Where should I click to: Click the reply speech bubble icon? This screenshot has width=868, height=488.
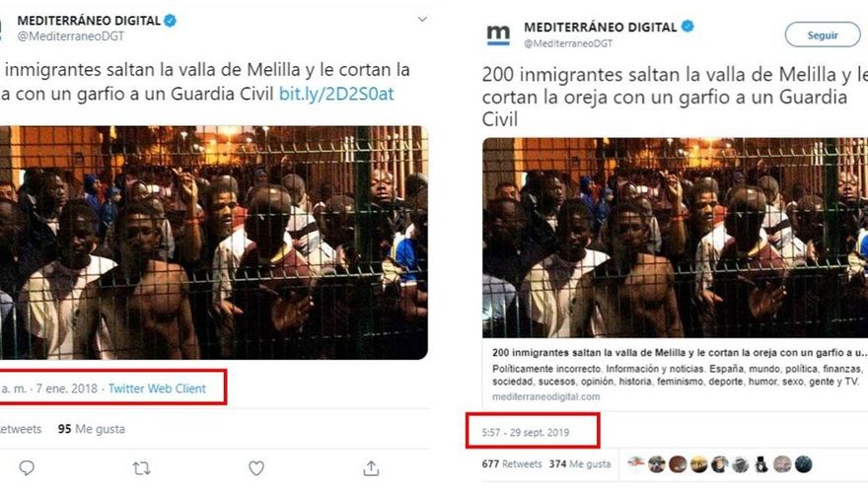click(27, 468)
